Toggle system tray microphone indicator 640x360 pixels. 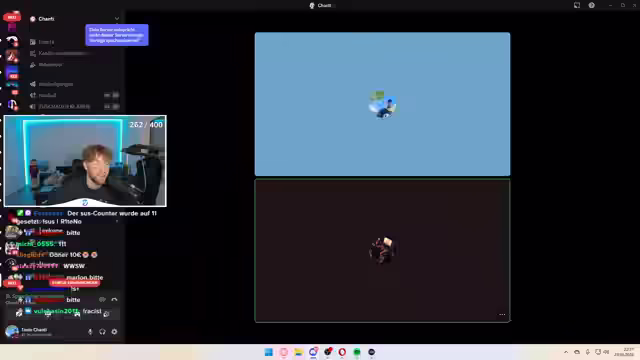pyautogui.click(x=587, y=352)
